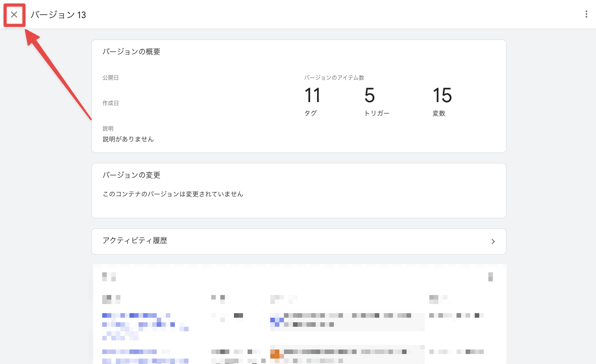Image resolution: width=596 pixels, height=364 pixels.
Task: Expand アクティビティ履歴 using the right chevron
Action: click(x=493, y=241)
